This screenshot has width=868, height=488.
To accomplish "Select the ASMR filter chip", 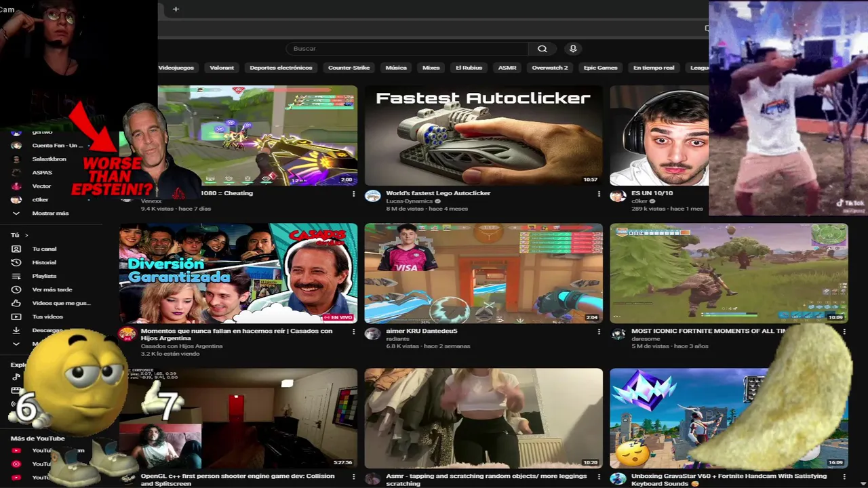I will point(507,68).
